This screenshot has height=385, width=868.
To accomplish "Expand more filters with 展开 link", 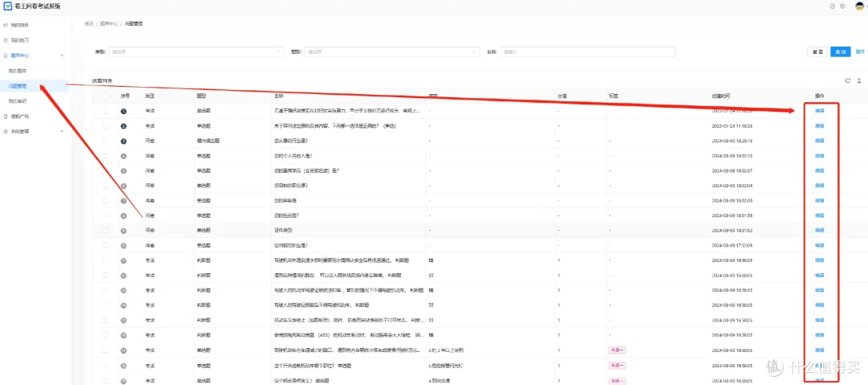I will click(860, 51).
